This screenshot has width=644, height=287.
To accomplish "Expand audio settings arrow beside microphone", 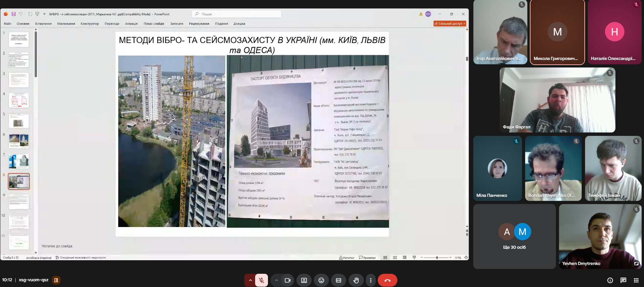I will point(250,280).
